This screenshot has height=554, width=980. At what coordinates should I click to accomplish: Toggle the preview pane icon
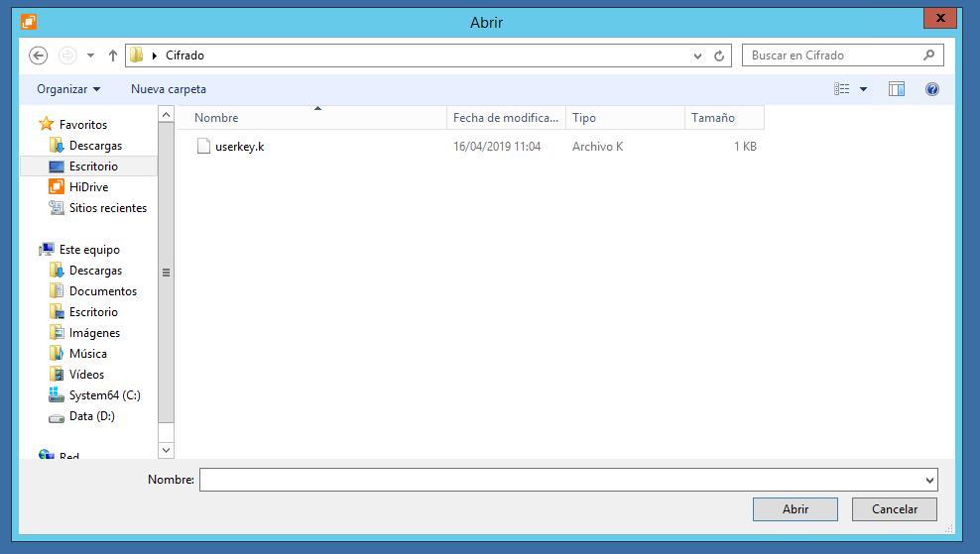[897, 88]
